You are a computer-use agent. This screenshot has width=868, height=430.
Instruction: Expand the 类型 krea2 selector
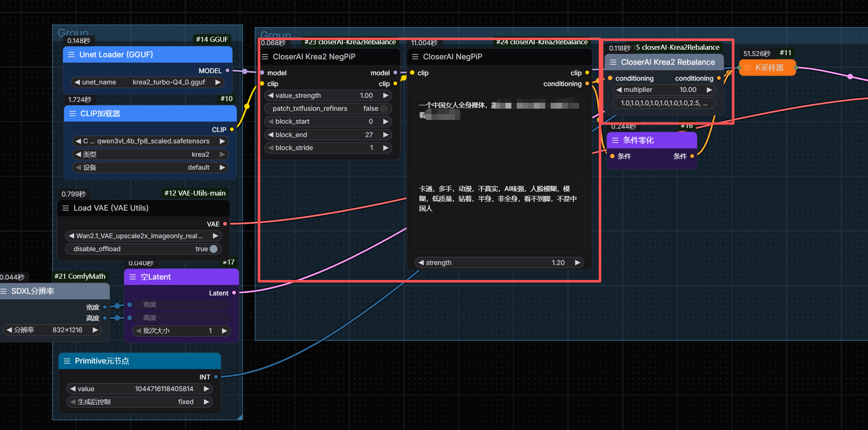pos(150,155)
